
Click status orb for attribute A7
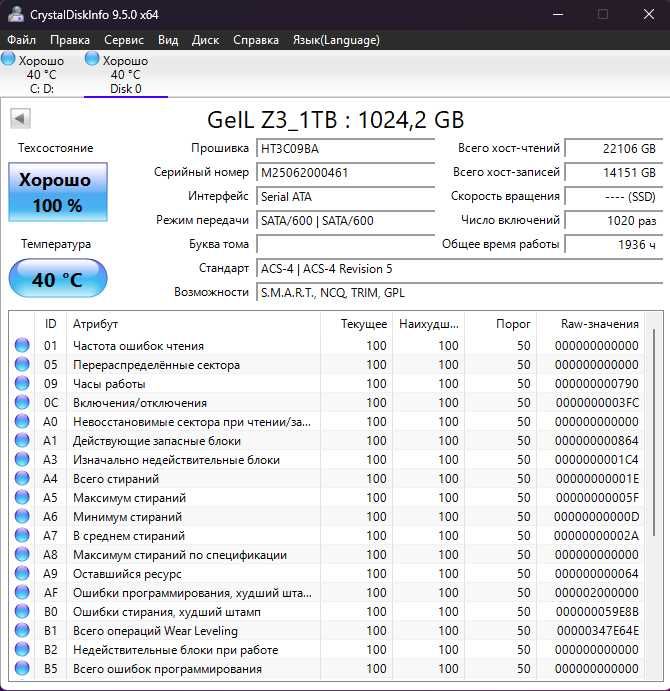point(22,535)
